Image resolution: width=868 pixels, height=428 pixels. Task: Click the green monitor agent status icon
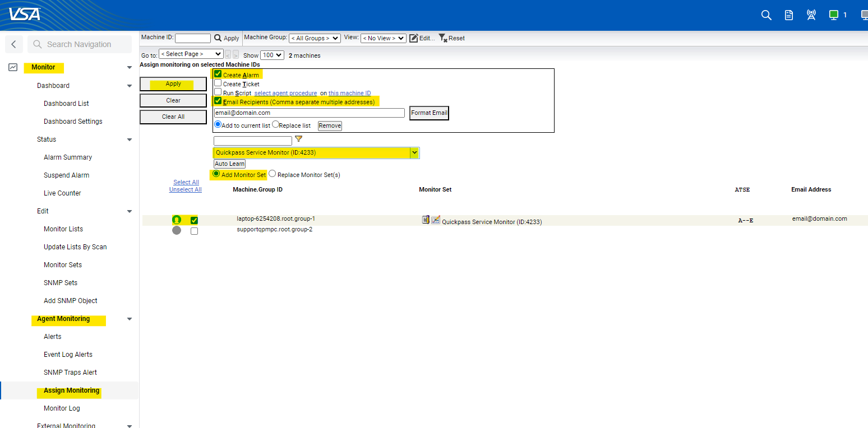click(834, 15)
